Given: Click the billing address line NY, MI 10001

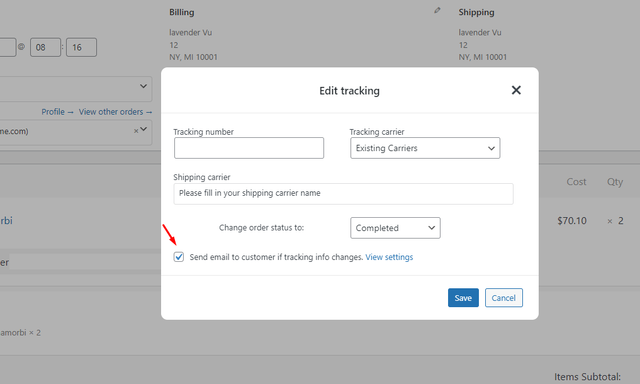Looking at the screenshot, I should (193, 57).
